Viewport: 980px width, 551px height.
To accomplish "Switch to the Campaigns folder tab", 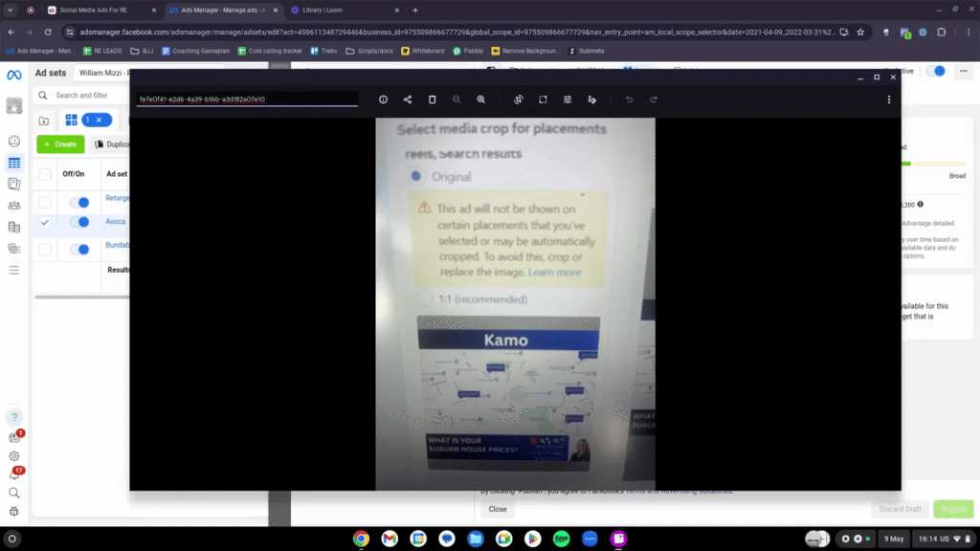I will [44, 121].
